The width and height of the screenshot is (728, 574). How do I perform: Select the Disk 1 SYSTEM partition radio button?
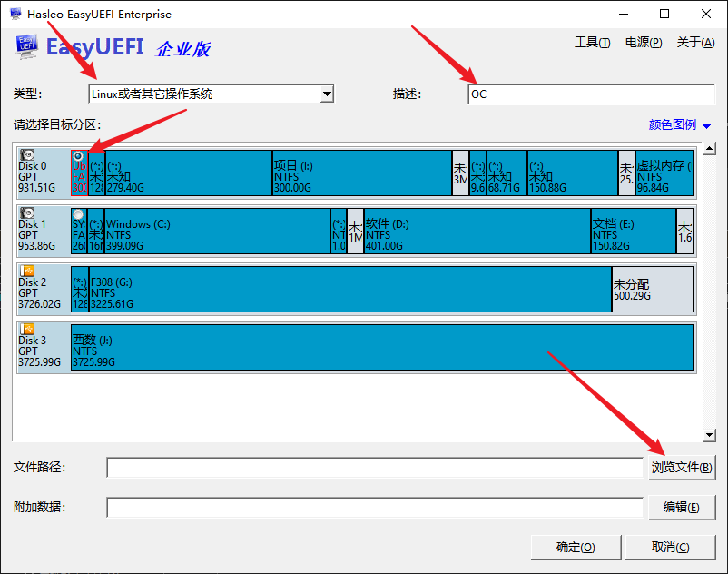tap(78, 214)
